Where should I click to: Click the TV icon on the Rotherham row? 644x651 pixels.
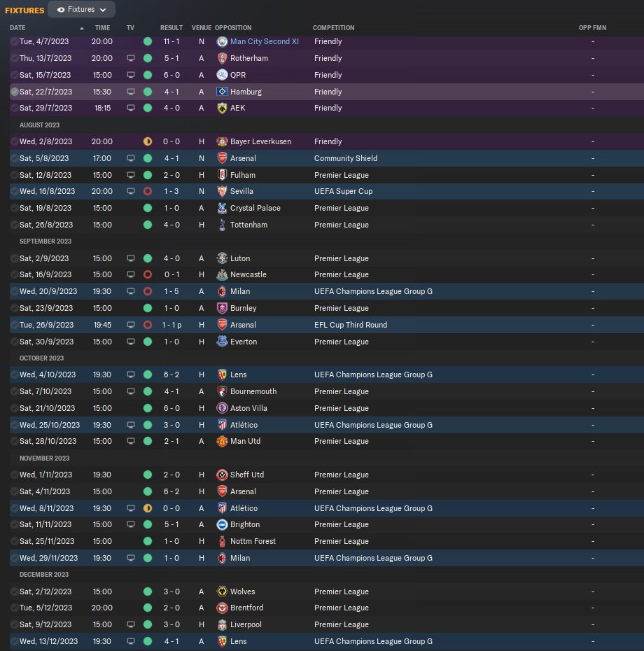coord(131,58)
